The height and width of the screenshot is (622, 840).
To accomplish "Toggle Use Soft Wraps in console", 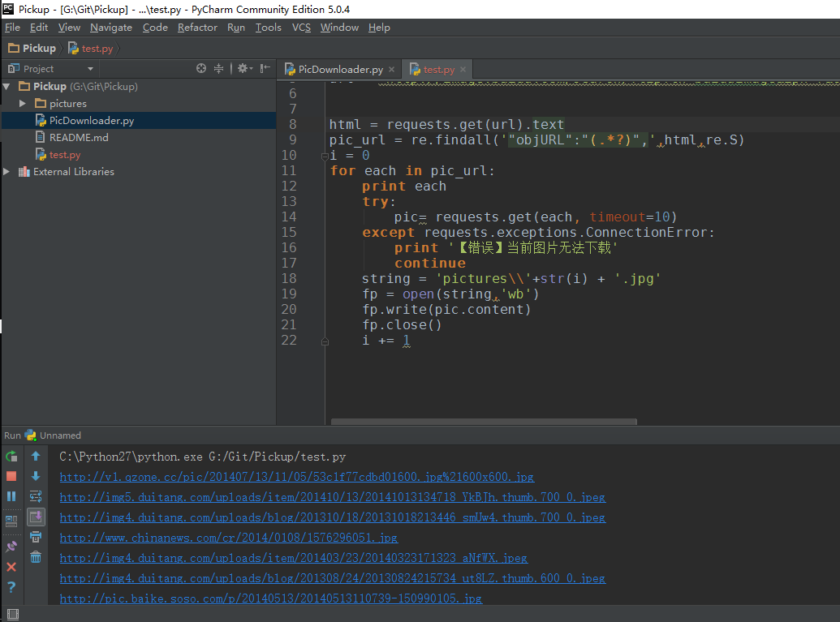I will click(x=36, y=497).
